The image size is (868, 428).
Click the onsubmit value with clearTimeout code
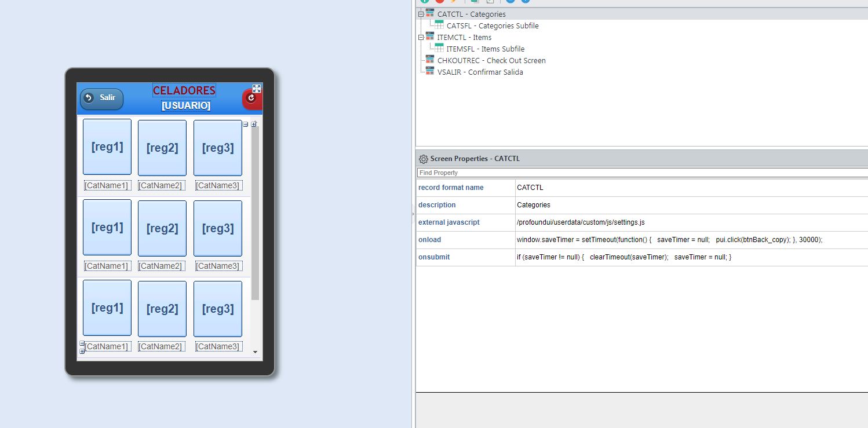(691, 257)
